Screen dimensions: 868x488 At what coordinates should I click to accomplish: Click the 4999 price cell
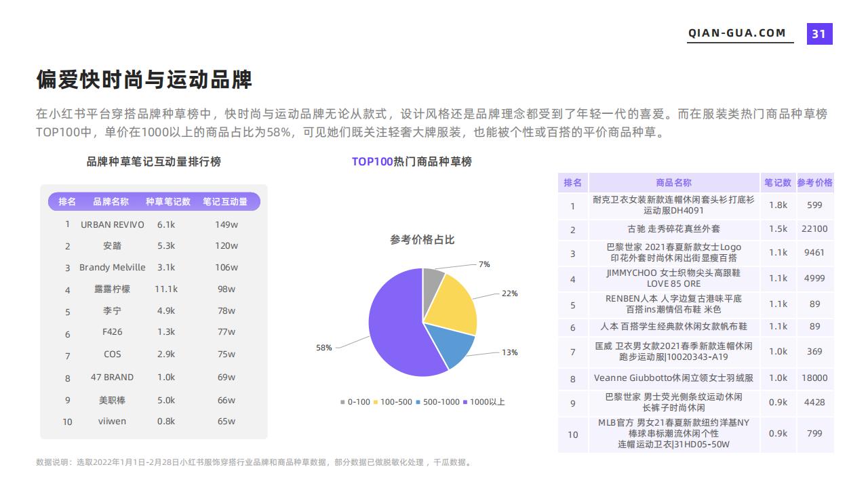click(814, 278)
